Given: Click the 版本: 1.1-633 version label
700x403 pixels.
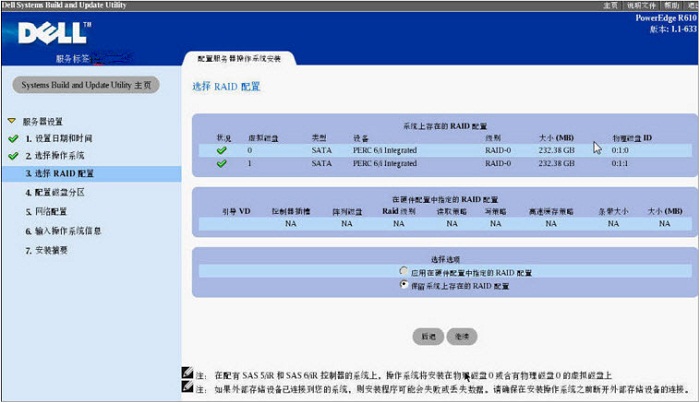Looking at the screenshot, I should (673, 29).
